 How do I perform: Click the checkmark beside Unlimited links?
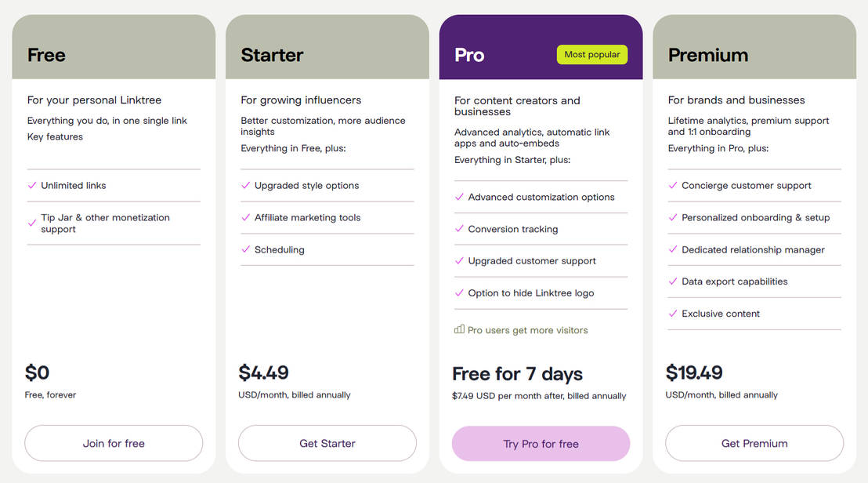pos(32,186)
